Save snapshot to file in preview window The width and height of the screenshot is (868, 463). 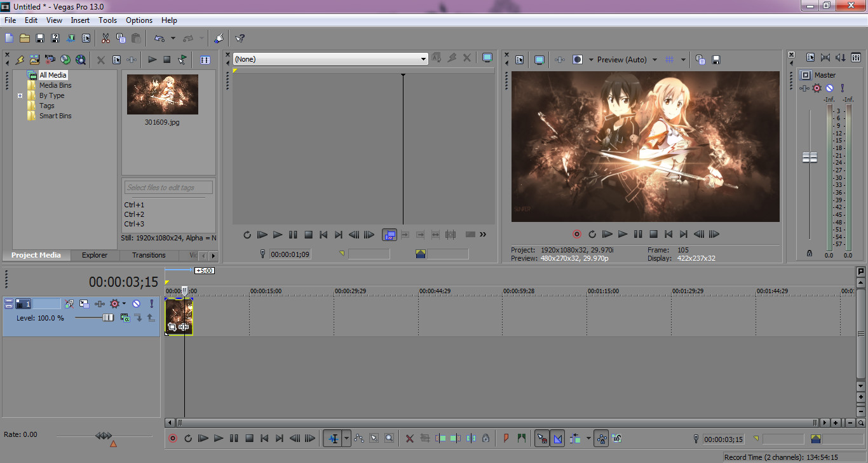(x=716, y=60)
